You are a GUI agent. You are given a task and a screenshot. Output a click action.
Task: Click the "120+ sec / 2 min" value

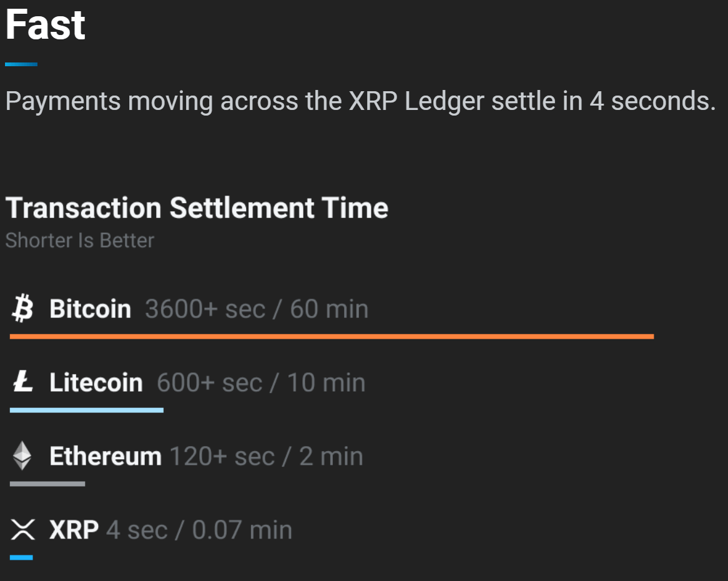(x=266, y=456)
